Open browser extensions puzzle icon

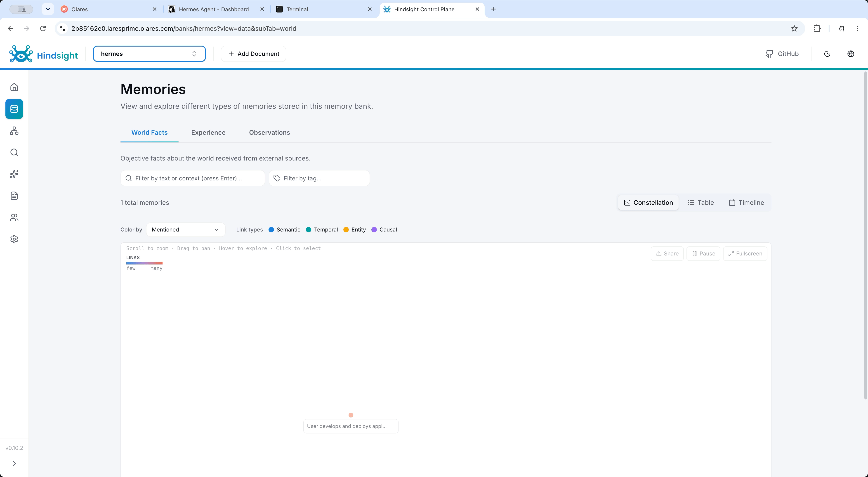[817, 28]
